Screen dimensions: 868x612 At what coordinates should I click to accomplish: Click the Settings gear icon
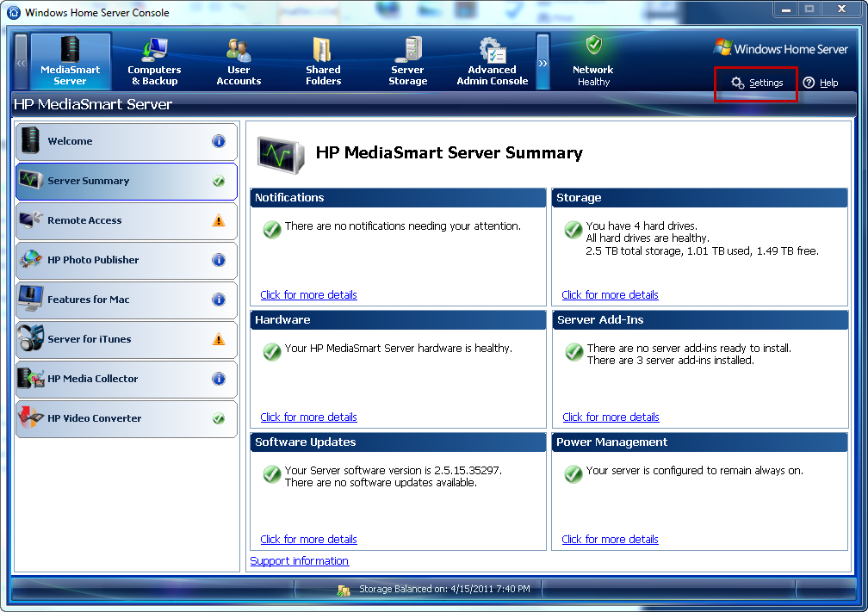(737, 83)
